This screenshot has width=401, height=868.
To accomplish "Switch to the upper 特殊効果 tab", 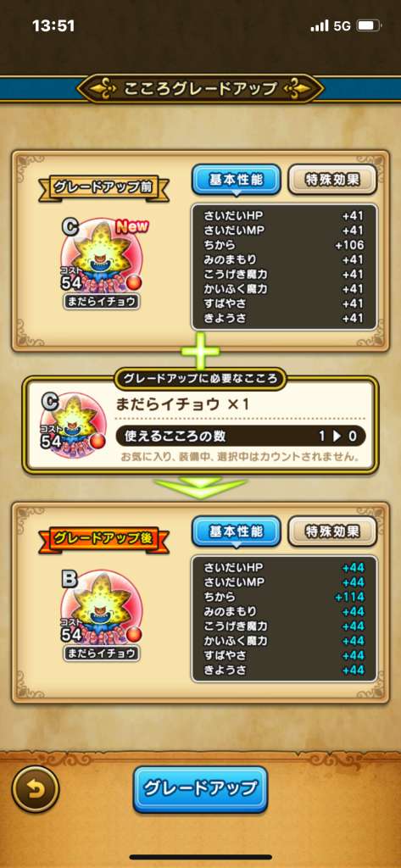I will click(x=332, y=180).
